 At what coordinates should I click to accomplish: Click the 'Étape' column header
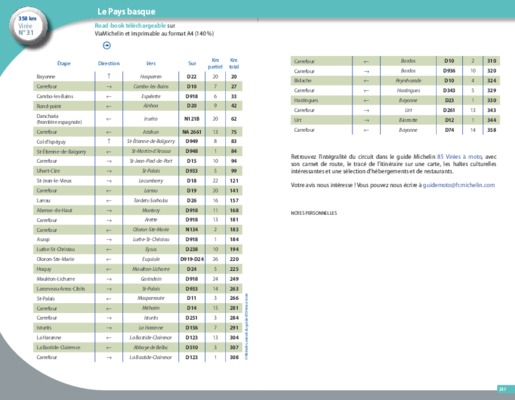tap(64, 63)
